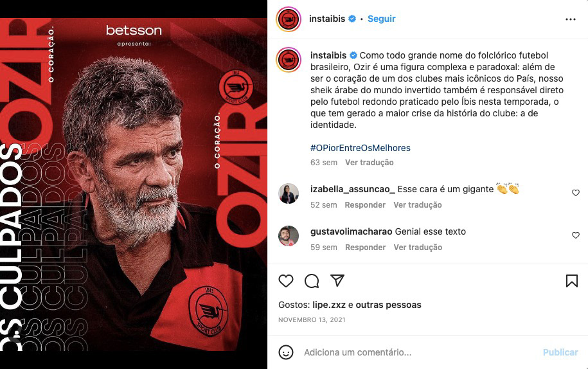
Task: Open lipe.zxz's profile from likes
Action: tap(329, 305)
